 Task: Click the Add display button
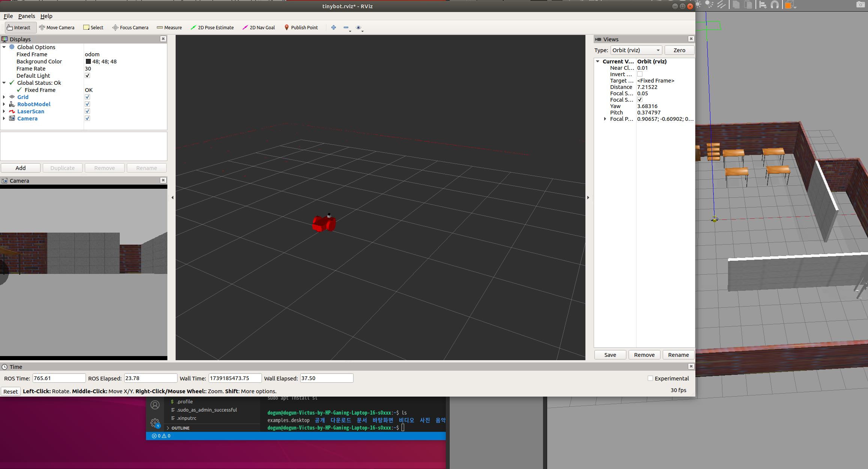click(21, 168)
